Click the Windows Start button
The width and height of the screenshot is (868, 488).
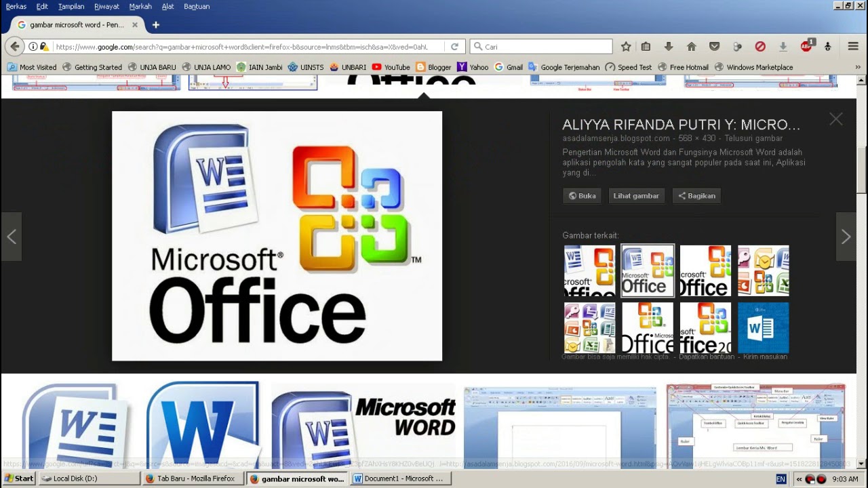point(19,479)
